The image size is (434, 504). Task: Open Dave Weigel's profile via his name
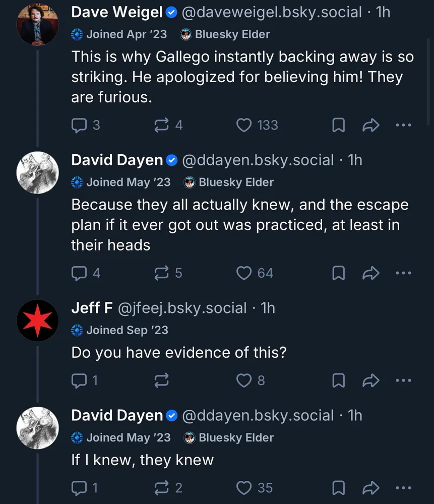pyautogui.click(x=117, y=13)
